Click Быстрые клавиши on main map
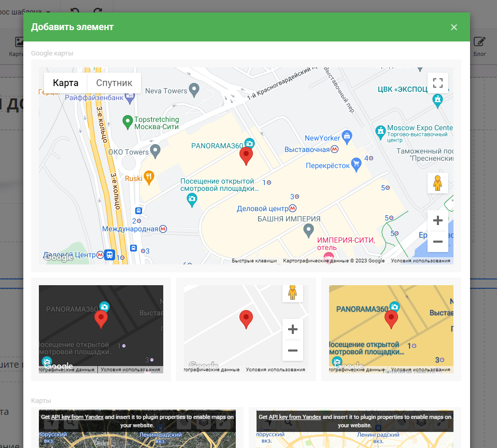This screenshot has height=448, width=497. [254, 261]
